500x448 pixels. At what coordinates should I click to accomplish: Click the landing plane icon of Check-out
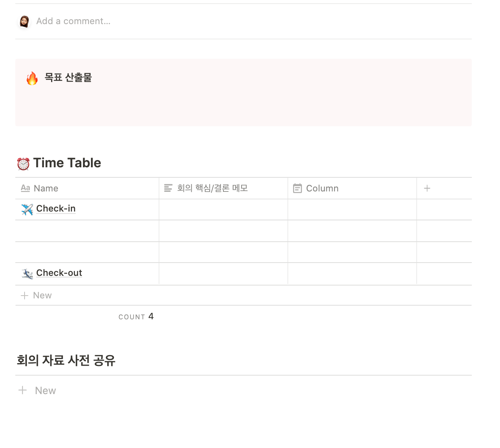tap(27, 273)
